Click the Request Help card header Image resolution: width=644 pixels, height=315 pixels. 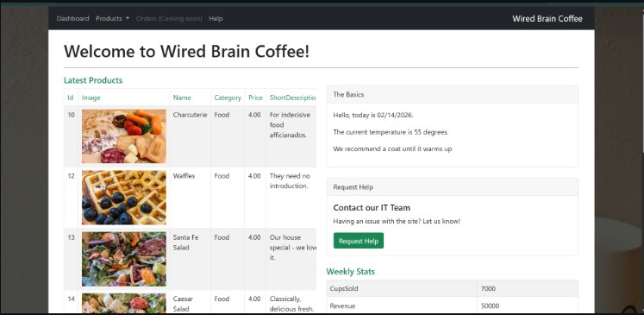pos(453,186)
